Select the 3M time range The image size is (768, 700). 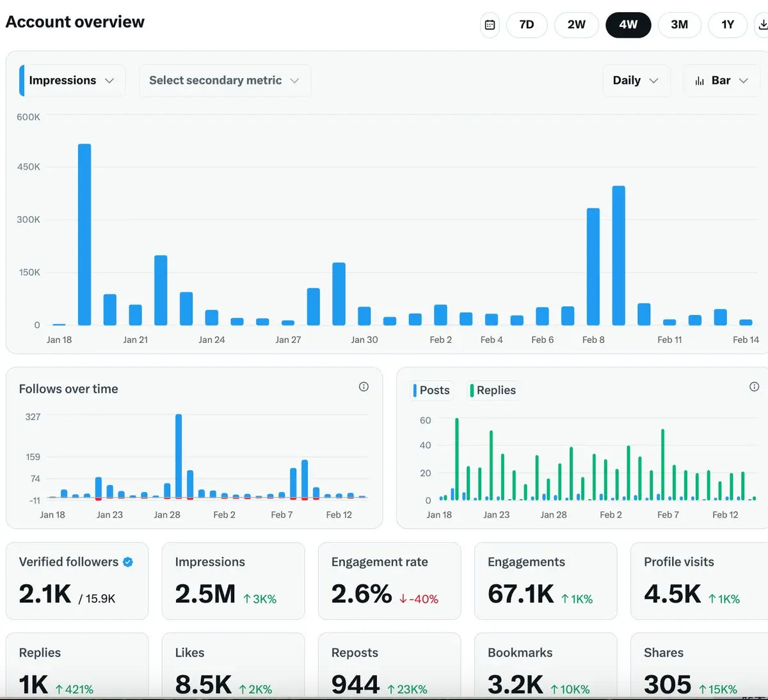(679, 25)
